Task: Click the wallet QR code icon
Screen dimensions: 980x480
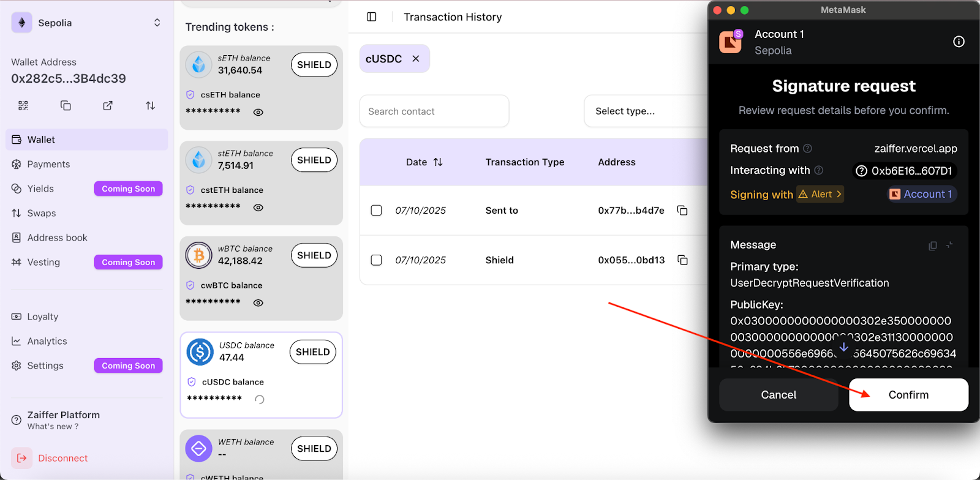Action: coord(23,105)
